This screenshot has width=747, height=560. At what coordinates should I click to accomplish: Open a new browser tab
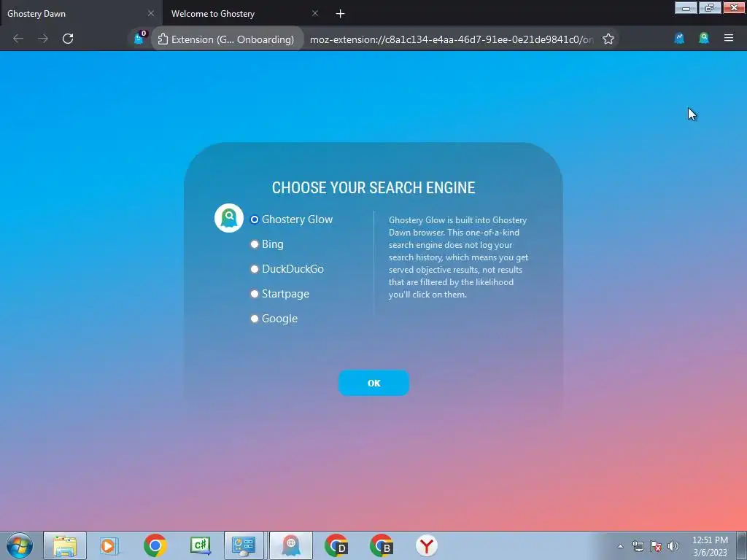[x=340, y=14]
